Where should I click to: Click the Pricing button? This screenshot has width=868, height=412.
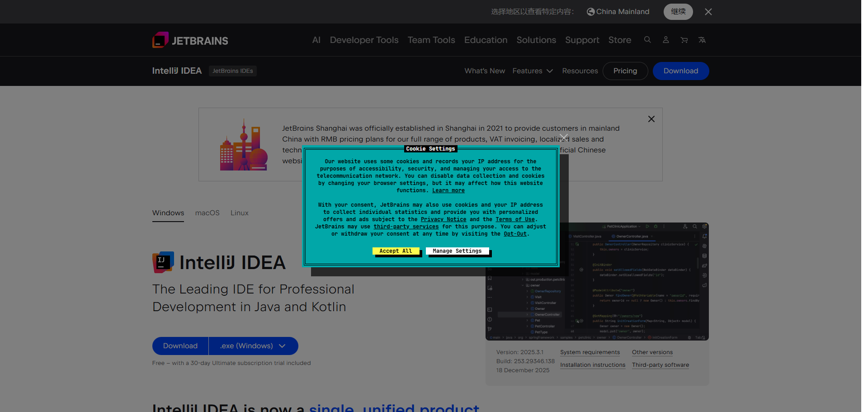point(625,71)
